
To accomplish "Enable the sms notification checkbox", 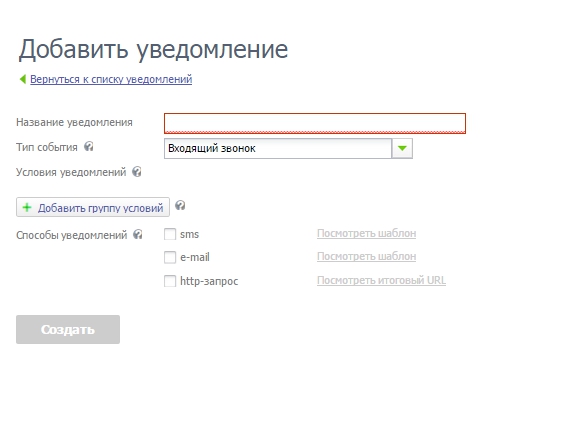I will click(170, 234).
